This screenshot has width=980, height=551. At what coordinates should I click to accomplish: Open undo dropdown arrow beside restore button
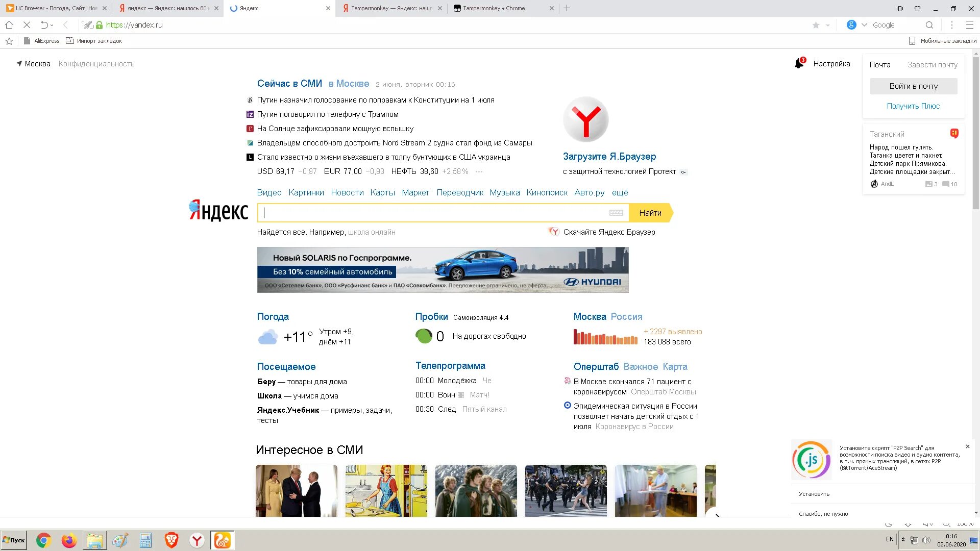pos(52,25)
